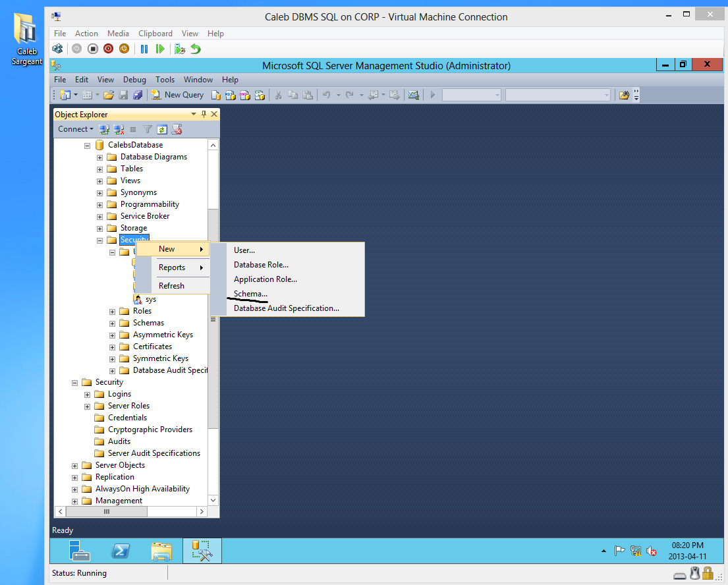Image resolution: width=728 pixels, height=585 pixels.
Task: Open the Connect dropdown in Object Explorer
Action: pyautogui.click(x=76, y=129)
